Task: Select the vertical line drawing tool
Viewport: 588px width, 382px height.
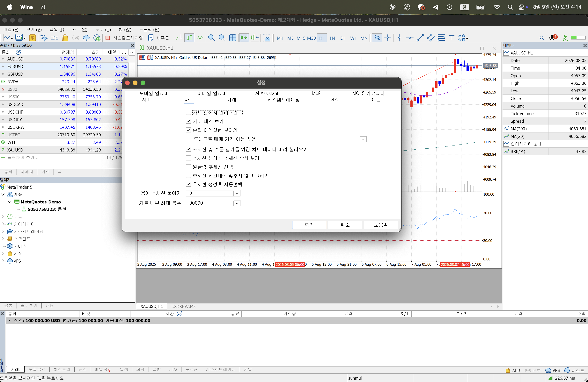Action: [x=399, y=38]
